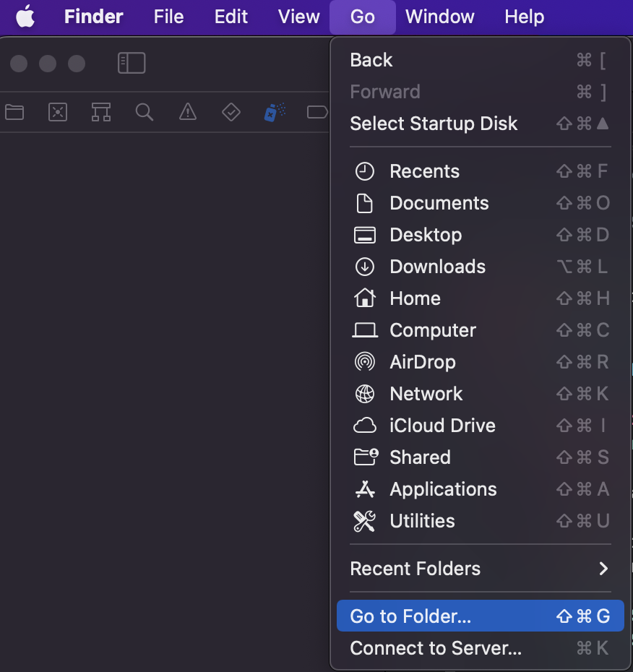Click the red close window button

(x=19, y=64)
